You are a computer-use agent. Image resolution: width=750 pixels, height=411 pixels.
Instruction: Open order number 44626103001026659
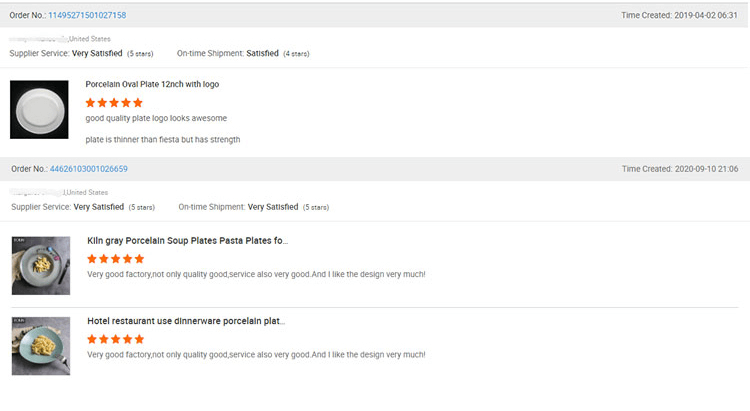(x=88, y=169)
